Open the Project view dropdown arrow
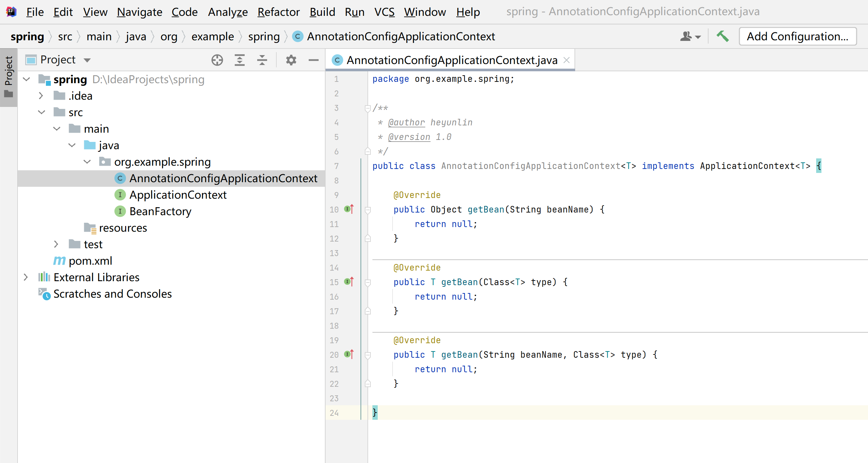 pos(87,60)
